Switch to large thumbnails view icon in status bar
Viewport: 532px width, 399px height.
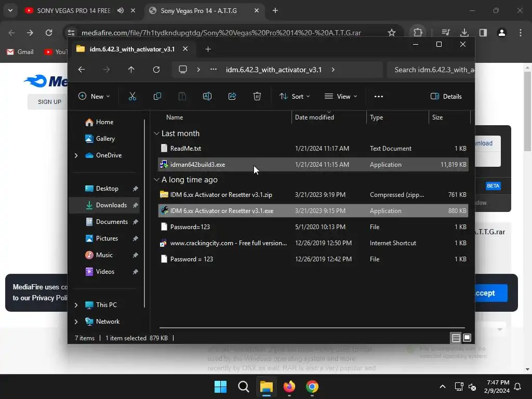[x=467, y=338]
